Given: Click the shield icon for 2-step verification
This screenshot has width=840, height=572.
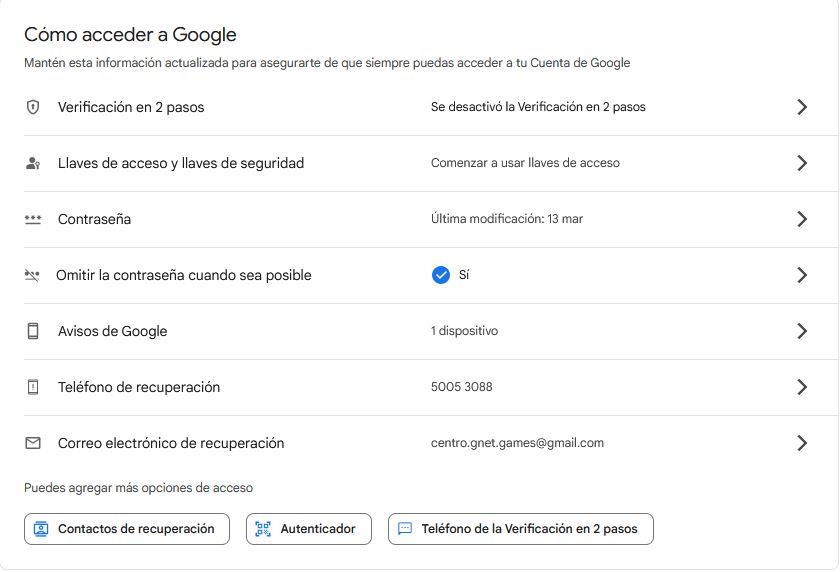Looking at the screenshot, I should tap(33, 107).
